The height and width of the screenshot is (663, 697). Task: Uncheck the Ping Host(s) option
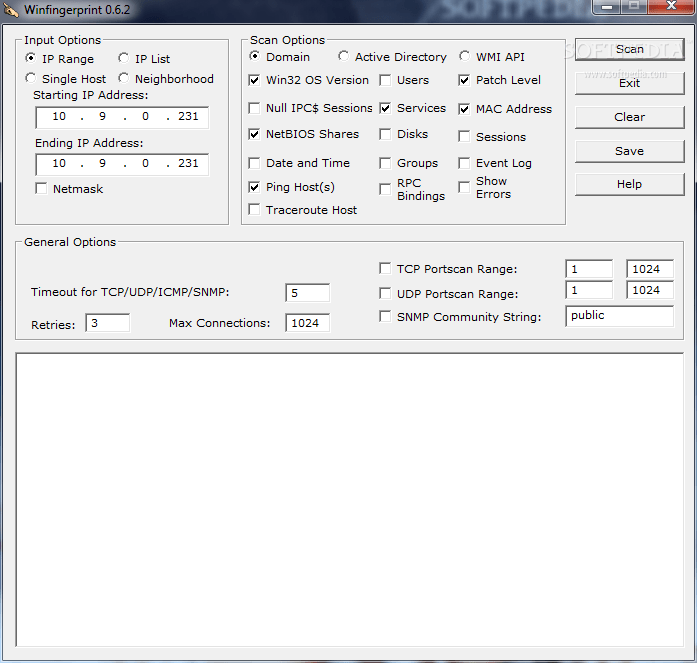point(254,187)
